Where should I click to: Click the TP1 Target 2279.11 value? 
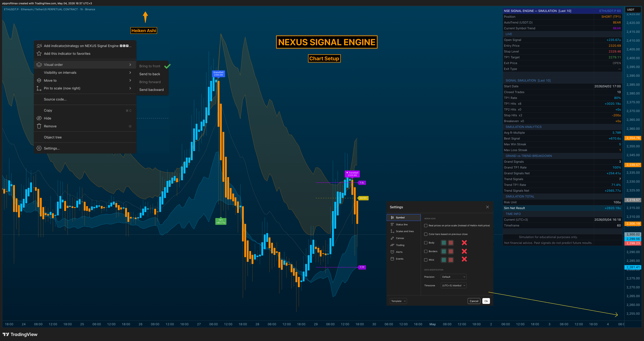coord(615,57)
